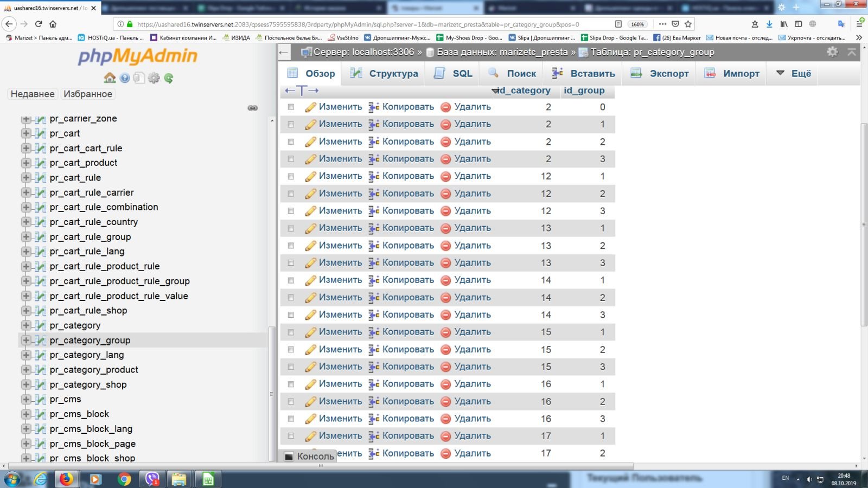Open Internet Explorer from the taskbar

point(40,479)
